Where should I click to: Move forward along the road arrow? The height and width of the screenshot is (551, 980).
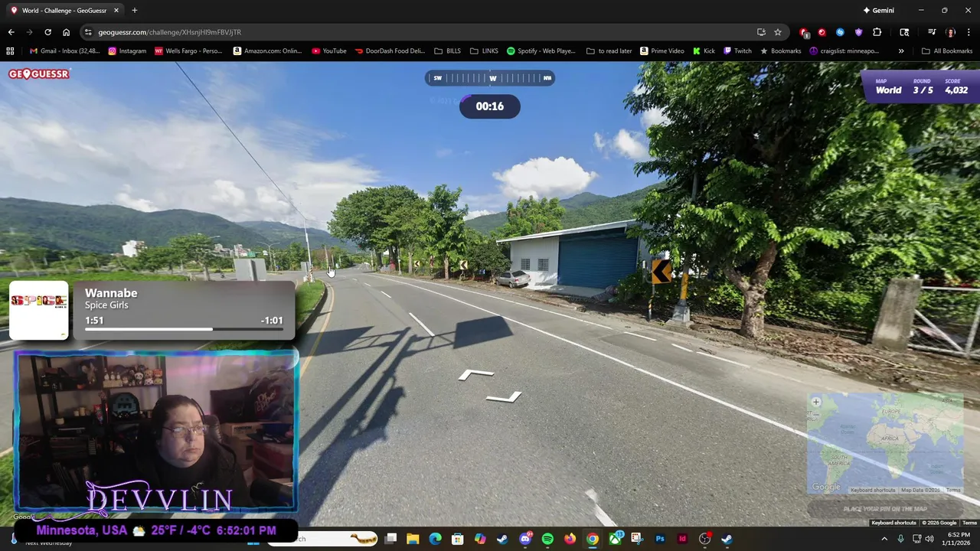[x=475, y=374]
